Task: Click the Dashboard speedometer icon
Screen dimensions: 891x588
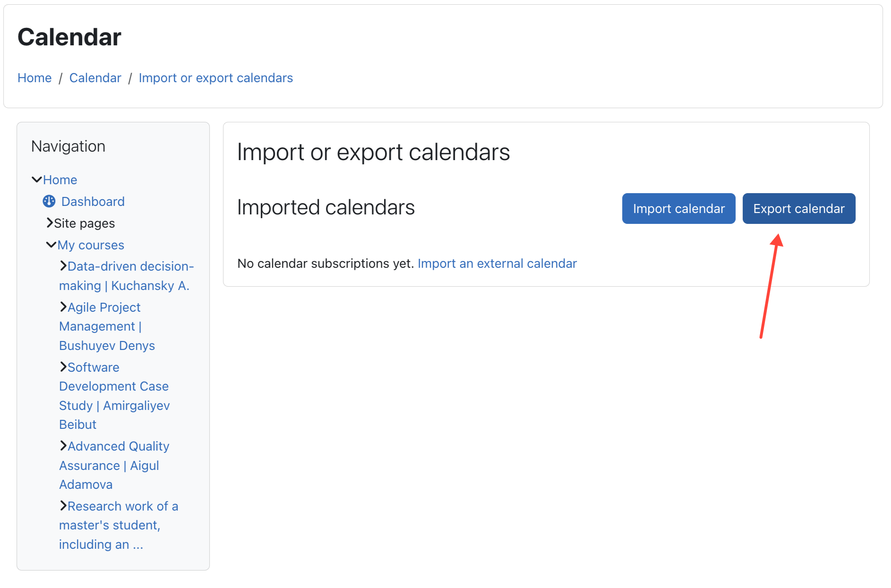Action: 49,201
